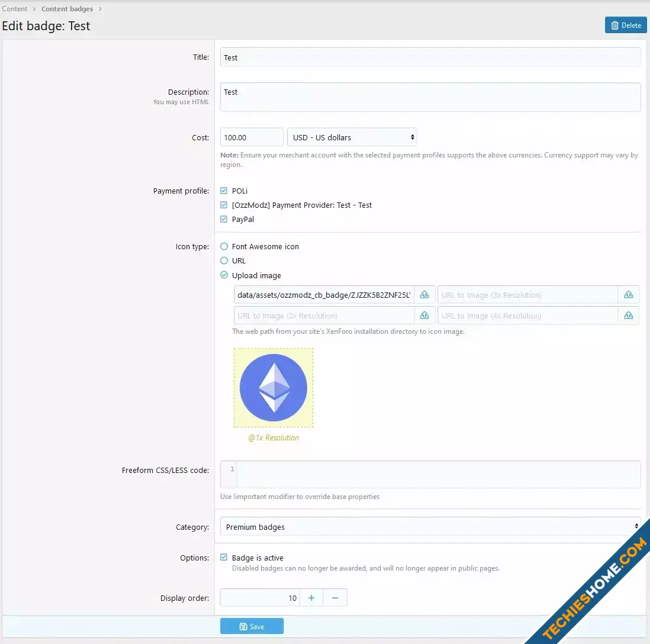Go to Content badges breadcrumb
The height and width of the screenshot is (644, 650).
(x=67, y=9)
